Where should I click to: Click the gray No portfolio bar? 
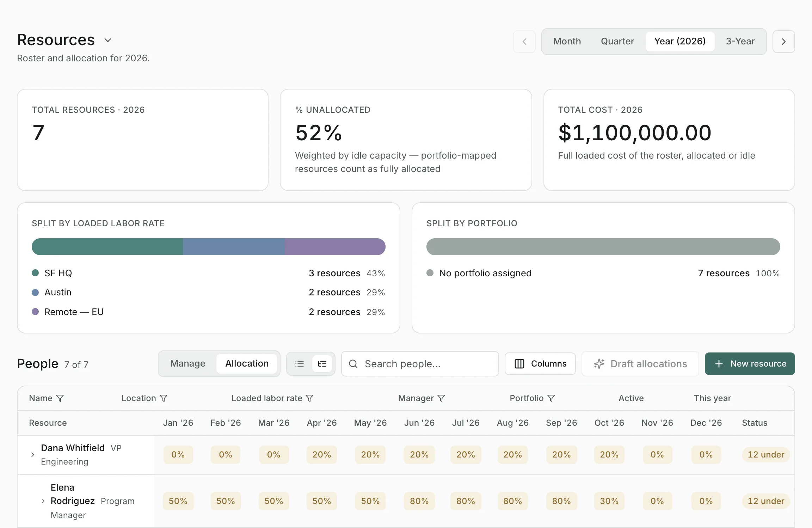(603, 247)
